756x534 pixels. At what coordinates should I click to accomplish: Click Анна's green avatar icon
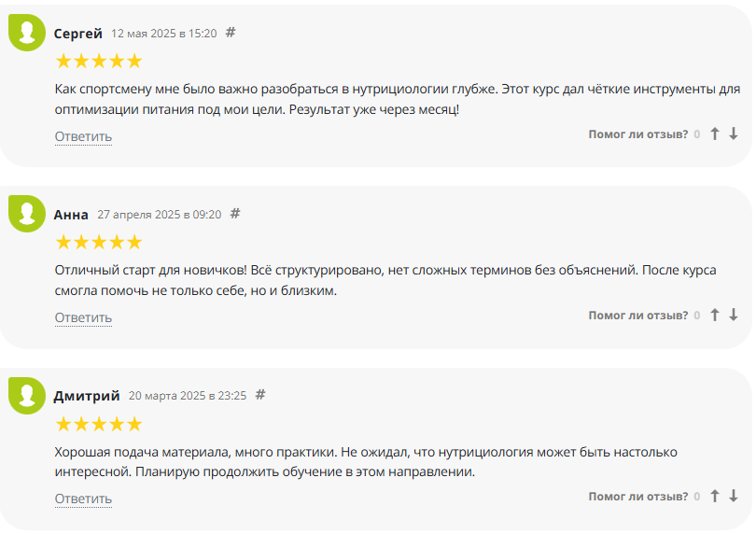[27, 215]
